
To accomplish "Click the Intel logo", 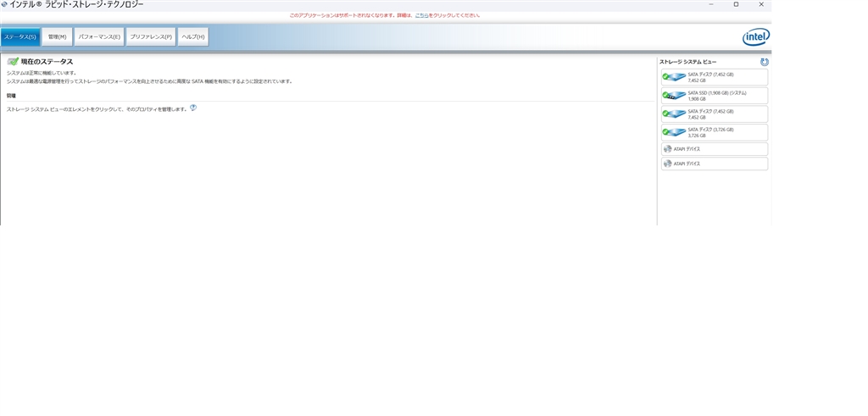I will (755, 37).
